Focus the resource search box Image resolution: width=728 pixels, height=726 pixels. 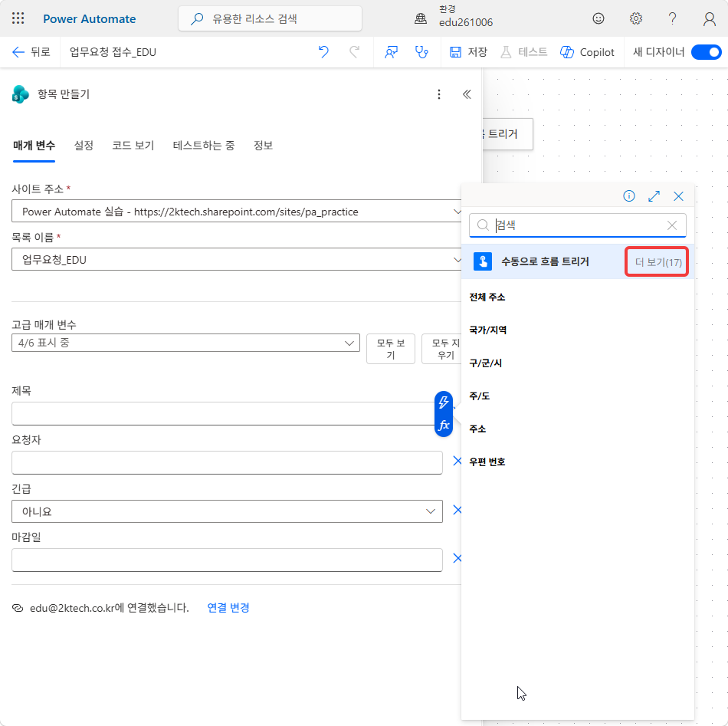click(271, 19)
